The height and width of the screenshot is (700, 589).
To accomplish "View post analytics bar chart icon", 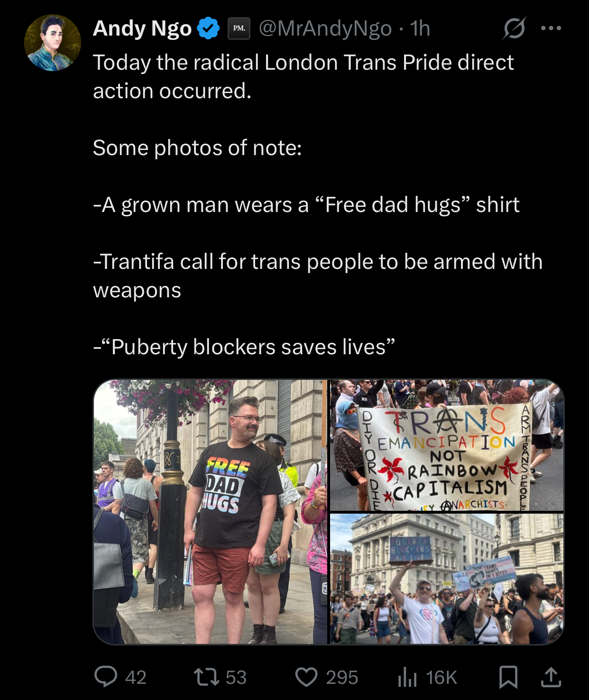I will click(407, 677).
